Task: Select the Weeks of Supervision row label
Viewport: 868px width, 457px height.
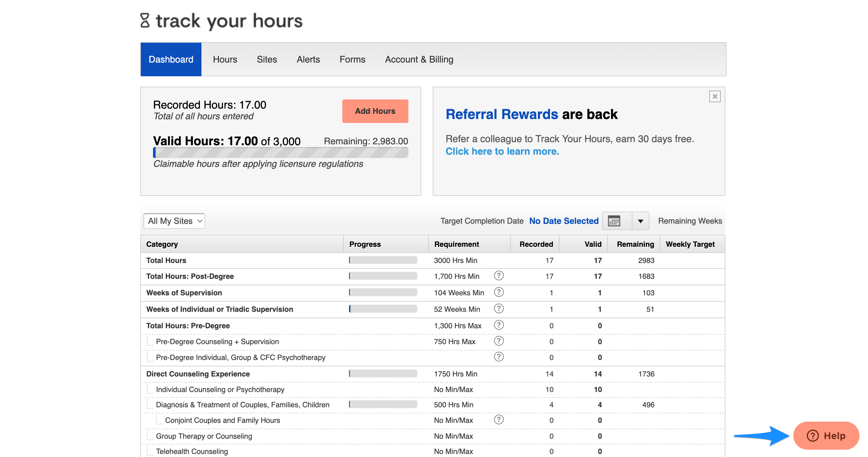Action: coord(184,293)
